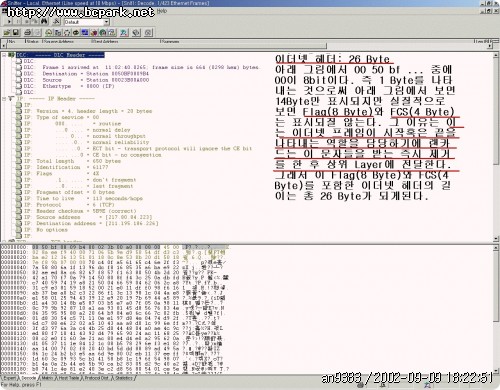Click the last icon in the lower toolbar row
The image size is (500, 390).
click(x=149, y=33)
